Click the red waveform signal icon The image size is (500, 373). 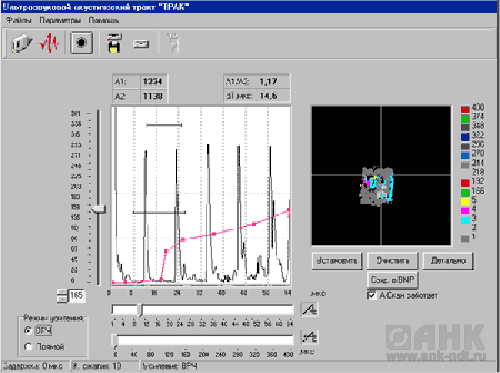pyautogui.click(x=50, y=43)
